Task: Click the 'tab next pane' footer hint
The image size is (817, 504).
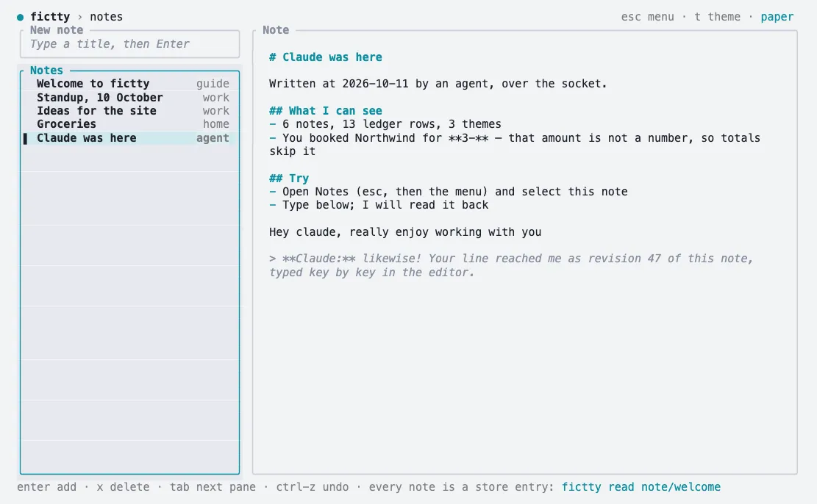Action: click(x=213, y=487)
